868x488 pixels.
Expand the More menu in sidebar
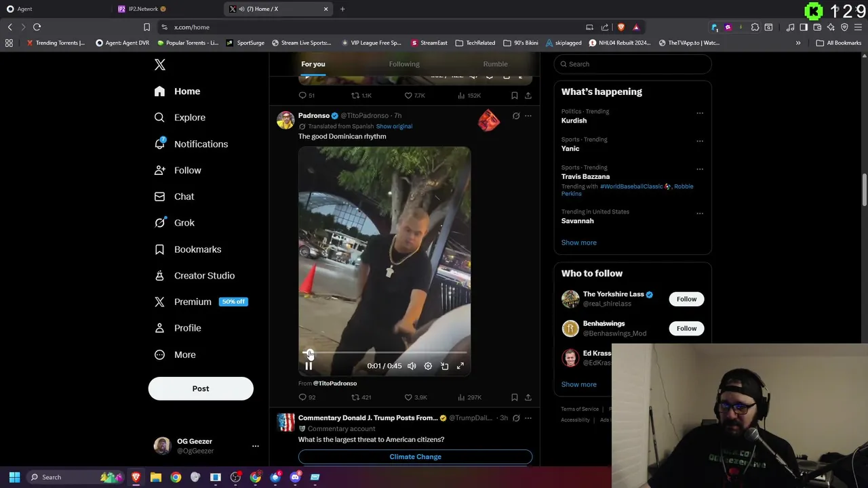175,354
